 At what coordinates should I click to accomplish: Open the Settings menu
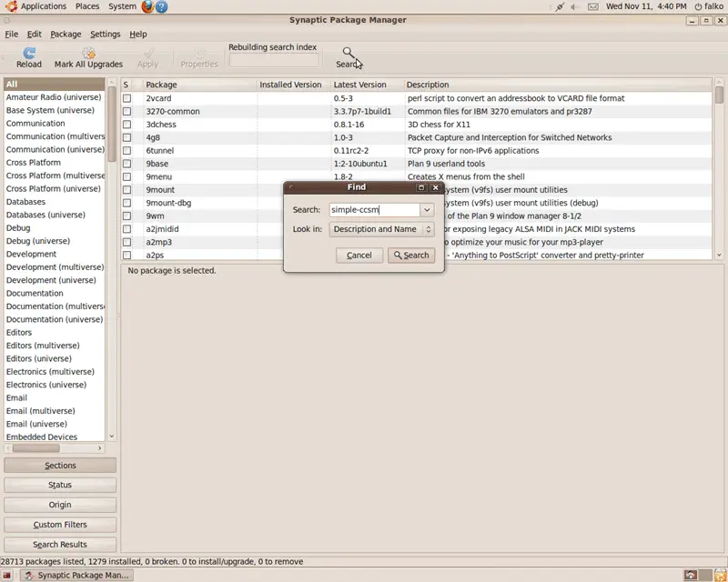point(105,34)
